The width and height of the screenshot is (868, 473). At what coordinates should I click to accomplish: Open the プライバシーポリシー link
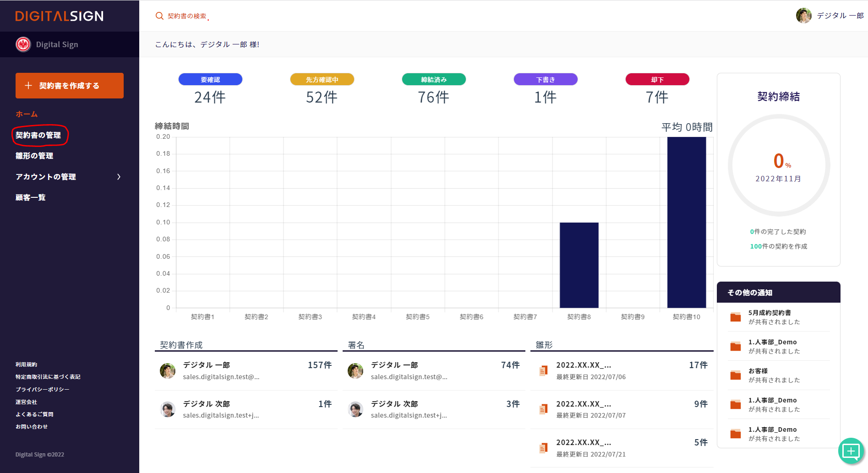point(43,389)
